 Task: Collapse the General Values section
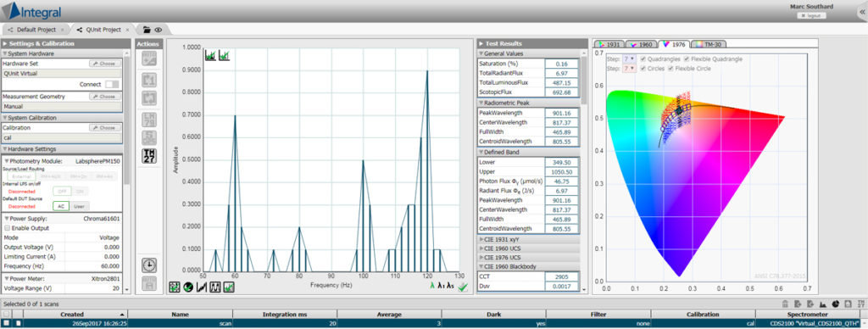click(x=481, y=53)
